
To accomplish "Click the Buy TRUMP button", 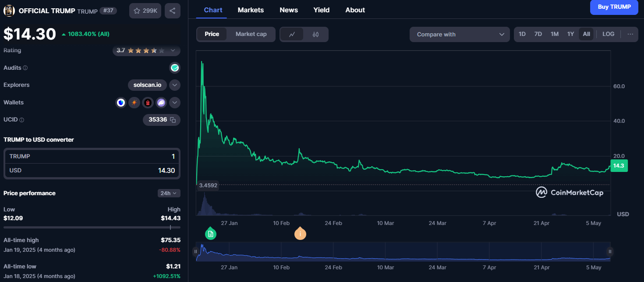I will 614,7.
